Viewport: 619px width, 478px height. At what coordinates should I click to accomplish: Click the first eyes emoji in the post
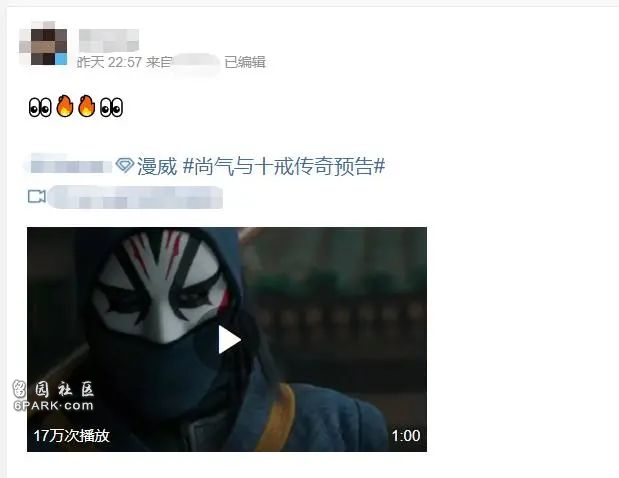[40, 107]
